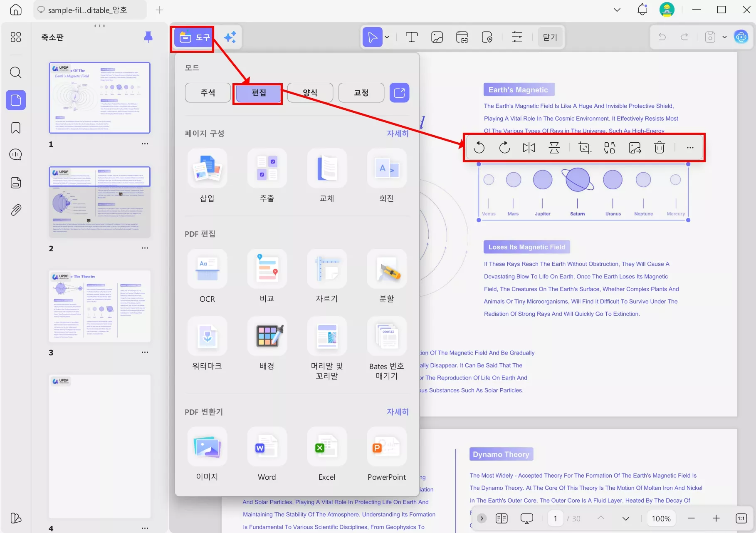
Task: Replace the selected image
Action: (610, 148)
